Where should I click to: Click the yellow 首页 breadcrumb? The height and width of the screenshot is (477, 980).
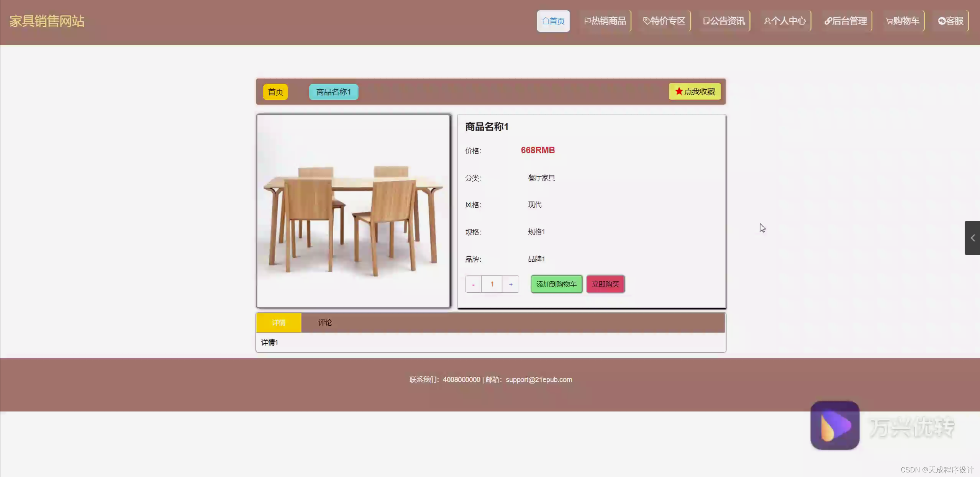tap(275, 92)
